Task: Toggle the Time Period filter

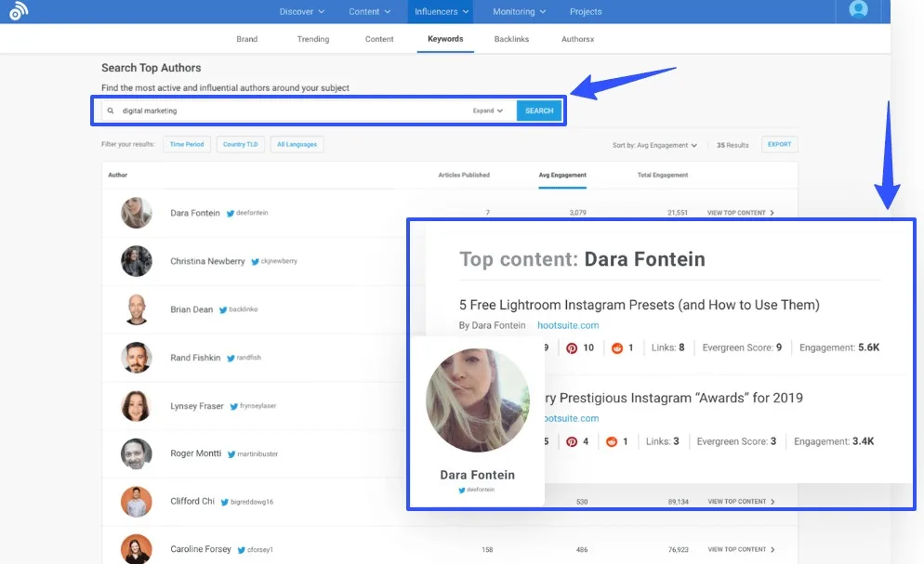Action: (x=186, y=144)
